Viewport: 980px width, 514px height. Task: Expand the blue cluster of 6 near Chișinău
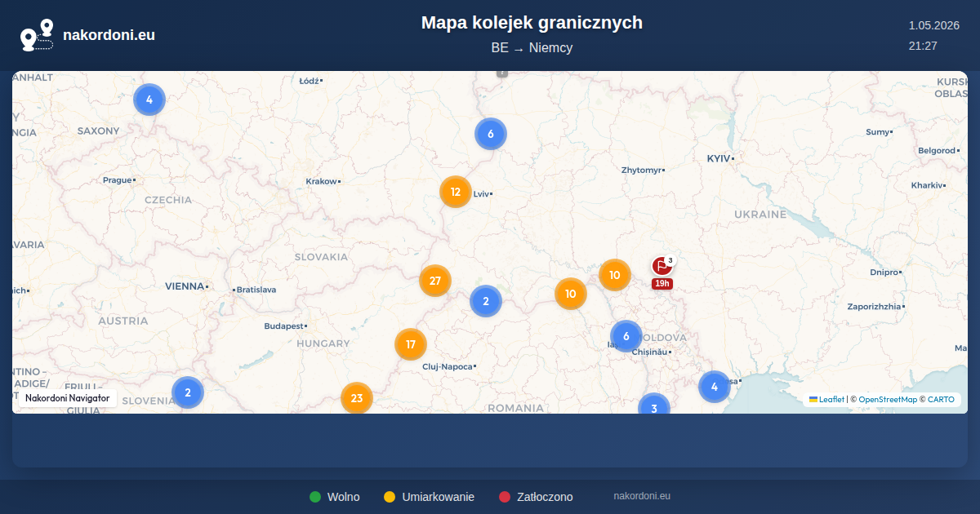click(626, 336)
